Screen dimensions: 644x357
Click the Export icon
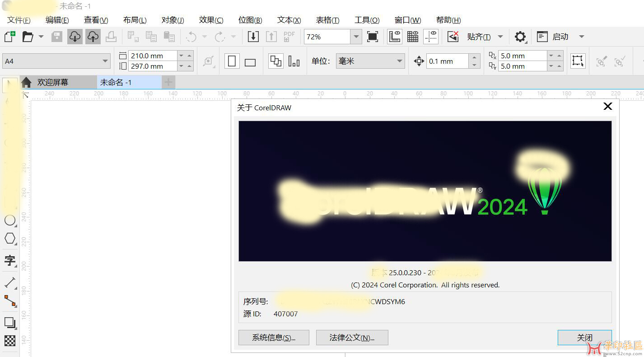click(271, 37)
